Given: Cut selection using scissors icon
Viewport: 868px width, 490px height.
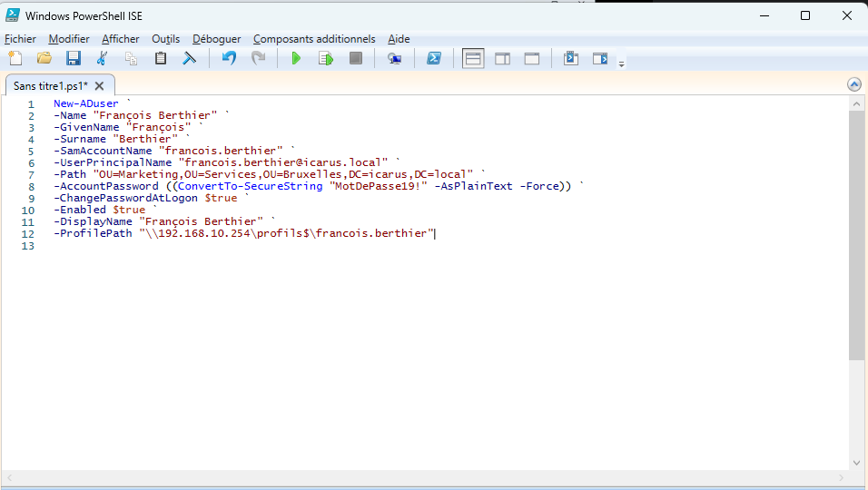Looking at the screenshot, I should 102,58.
